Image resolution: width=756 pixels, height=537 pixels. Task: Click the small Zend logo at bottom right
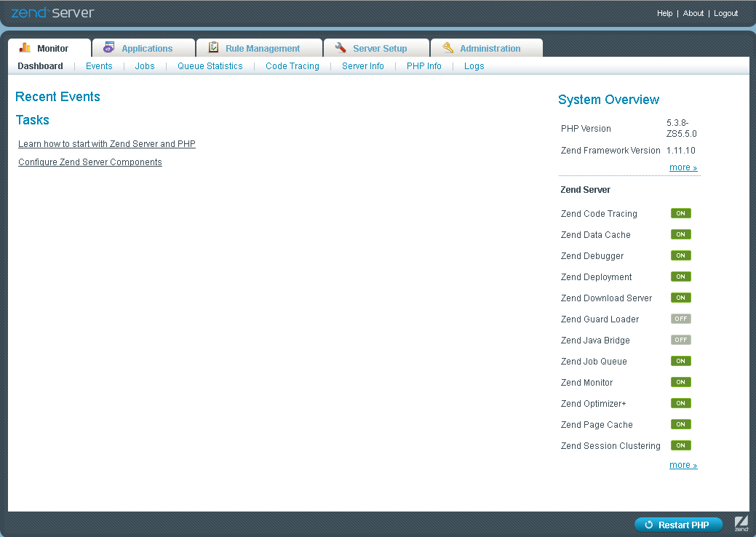(741, 524)
